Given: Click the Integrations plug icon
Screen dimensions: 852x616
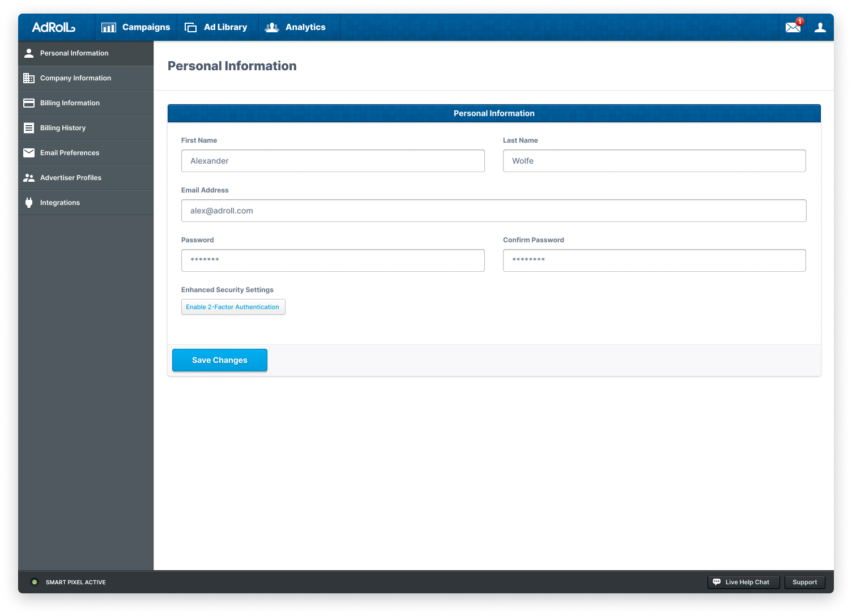Looking at the screenshot, I should point(29,203).
